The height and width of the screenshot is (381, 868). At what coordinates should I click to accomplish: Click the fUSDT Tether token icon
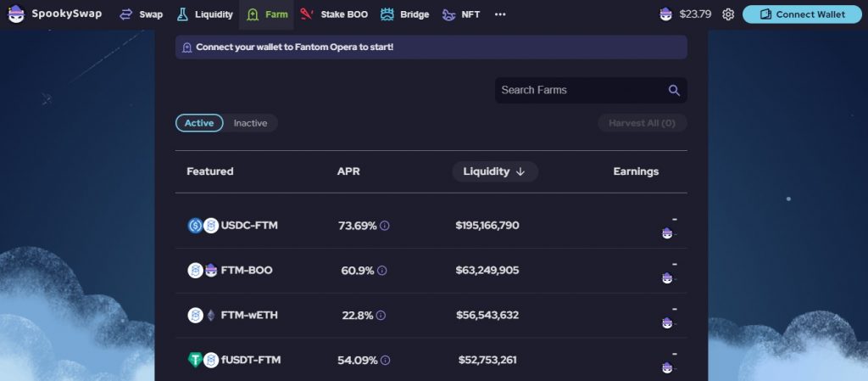click(x=196, y=360)
